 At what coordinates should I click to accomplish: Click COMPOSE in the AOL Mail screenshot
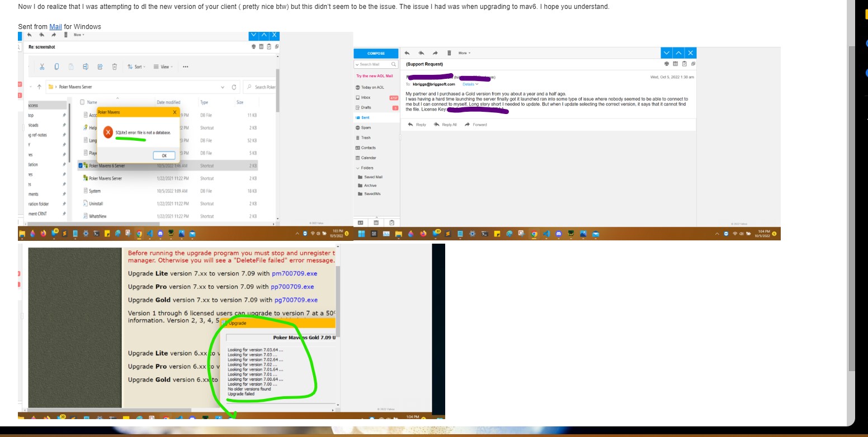(x=376, y=53)
